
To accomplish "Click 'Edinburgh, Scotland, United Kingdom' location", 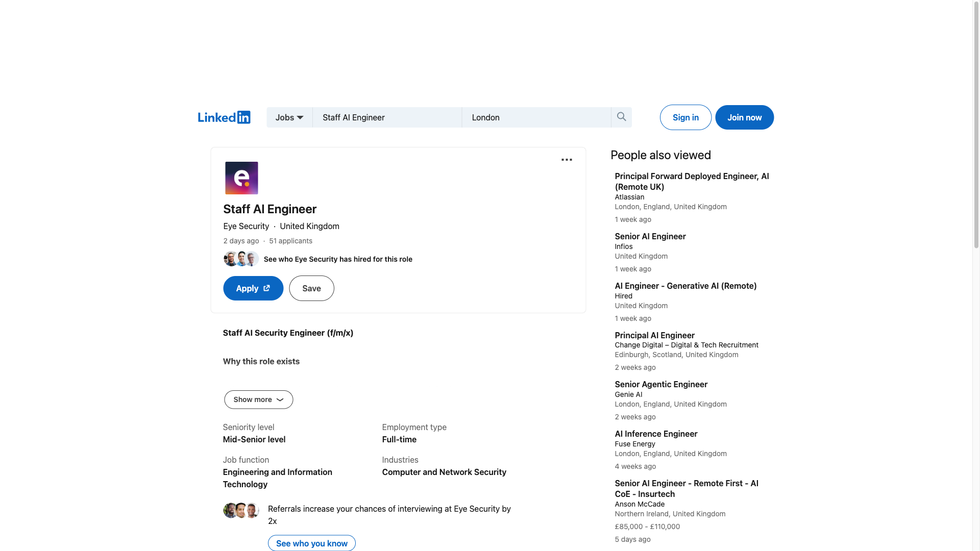I will click(x=676, y=355).
